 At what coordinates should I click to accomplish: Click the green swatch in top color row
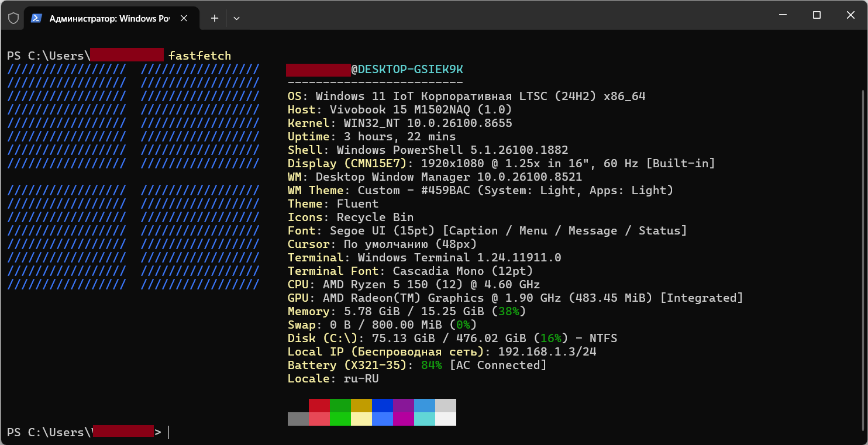point(340,405)
